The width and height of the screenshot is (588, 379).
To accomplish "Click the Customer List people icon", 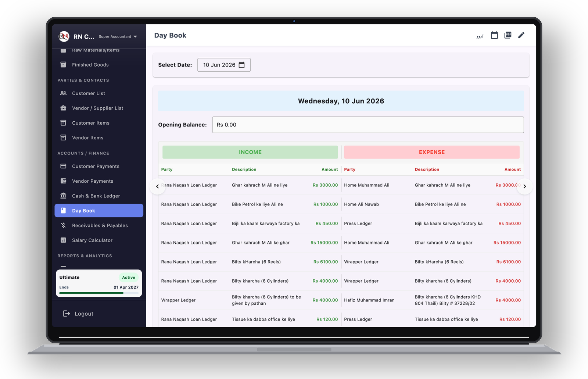I will (63, 93).
